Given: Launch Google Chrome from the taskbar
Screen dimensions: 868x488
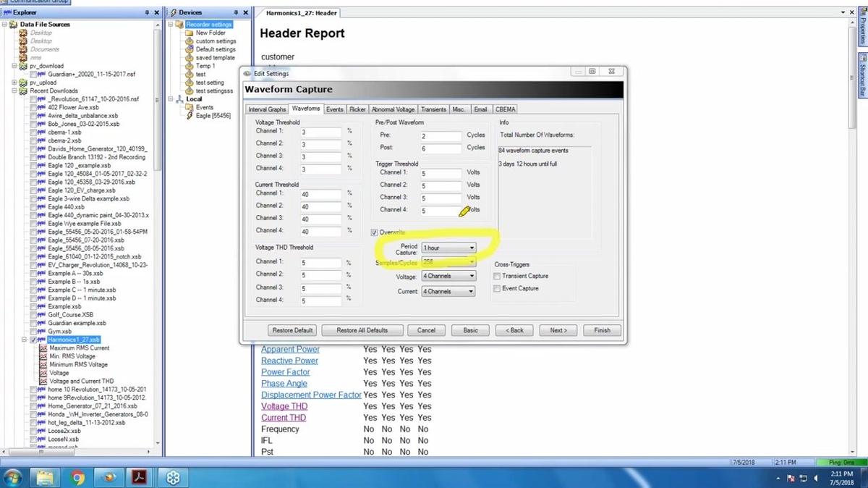Looking at the screenshot, I should [78, 477].
